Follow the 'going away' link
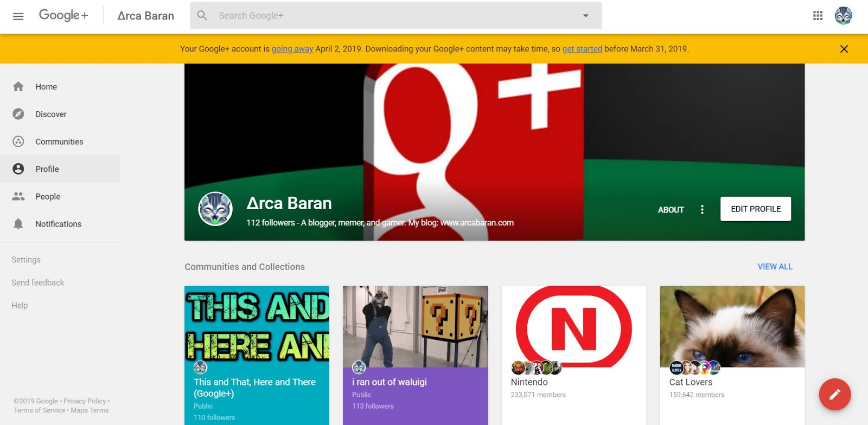 (292, 49)
